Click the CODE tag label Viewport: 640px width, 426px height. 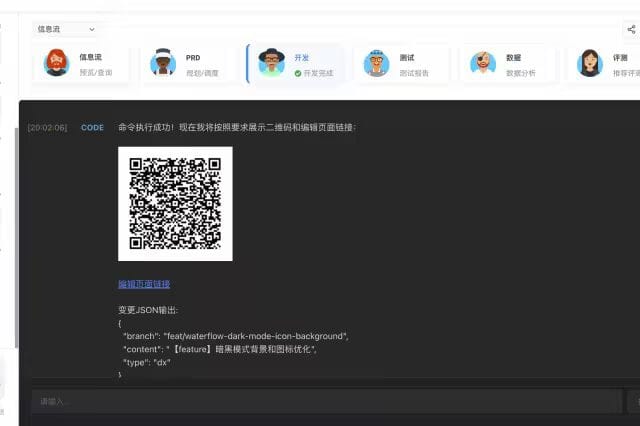92,128
